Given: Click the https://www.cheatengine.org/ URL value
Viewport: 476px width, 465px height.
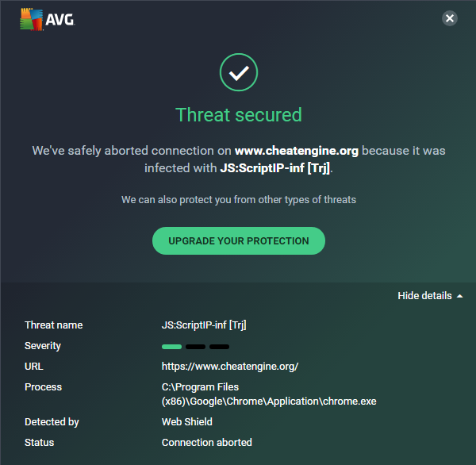Looking at the screenshot, I should pos(230,367).
